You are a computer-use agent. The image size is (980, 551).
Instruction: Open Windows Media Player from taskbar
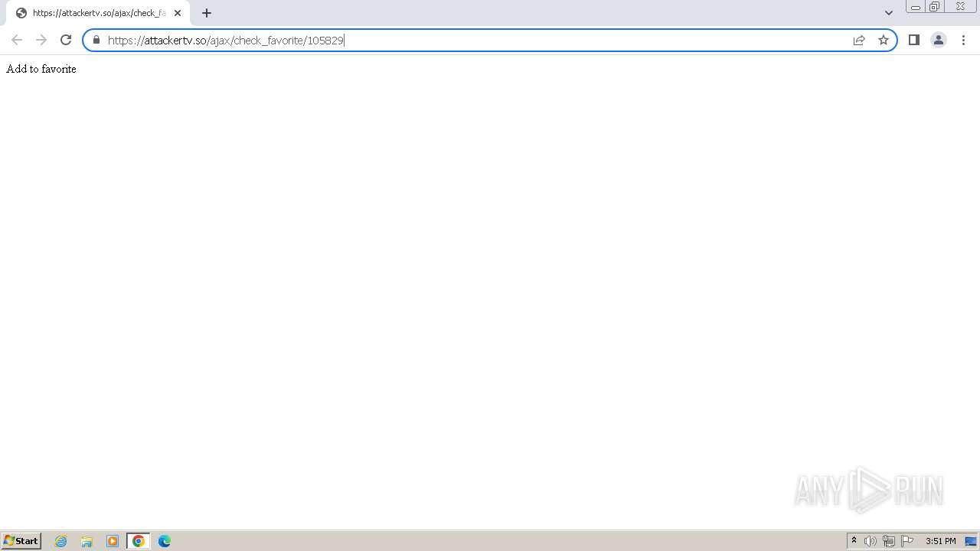point(113,541)
